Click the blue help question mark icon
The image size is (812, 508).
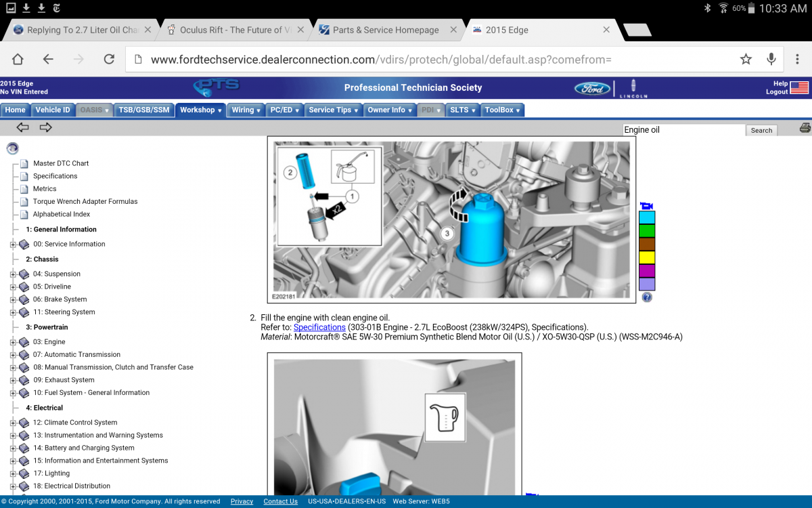point(647,297)
